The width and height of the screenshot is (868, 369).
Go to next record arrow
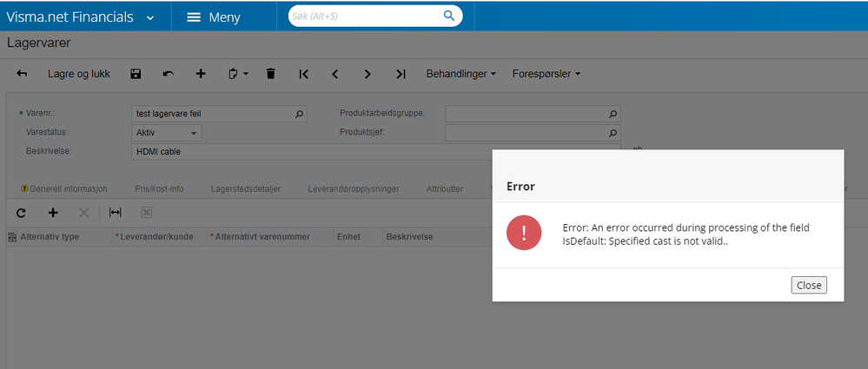coord(368,74)
